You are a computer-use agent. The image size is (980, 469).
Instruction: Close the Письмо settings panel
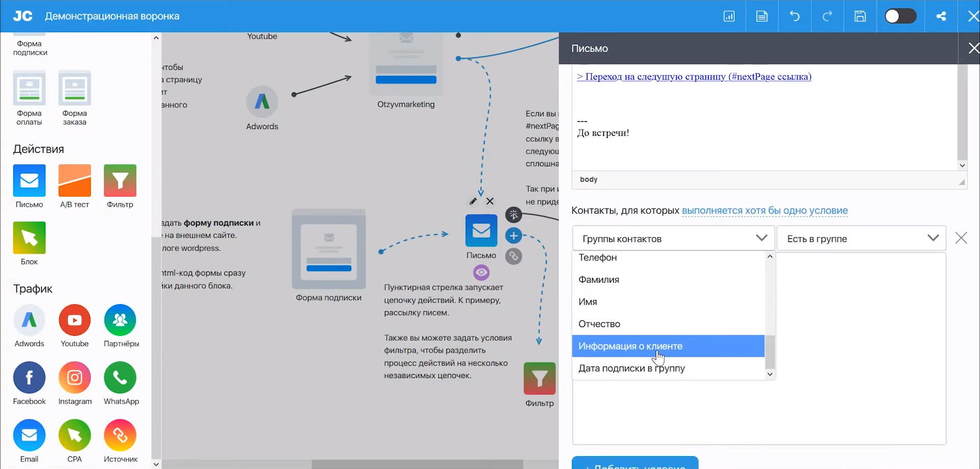click(973, 48)
